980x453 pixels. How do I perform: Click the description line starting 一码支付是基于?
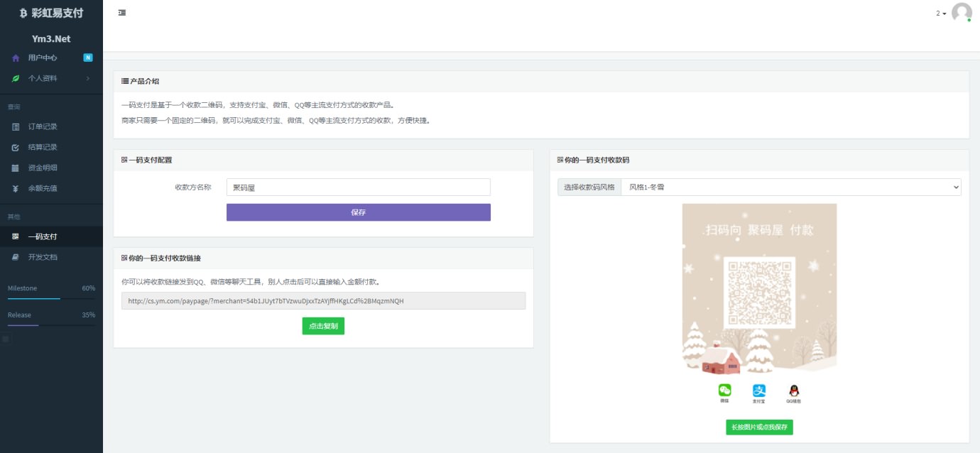point(258,105)
